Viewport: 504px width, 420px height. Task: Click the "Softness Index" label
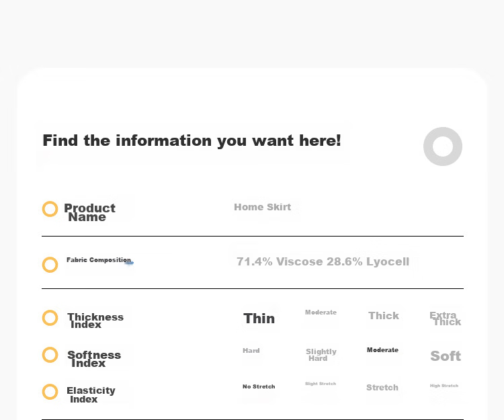pos(94,359)
